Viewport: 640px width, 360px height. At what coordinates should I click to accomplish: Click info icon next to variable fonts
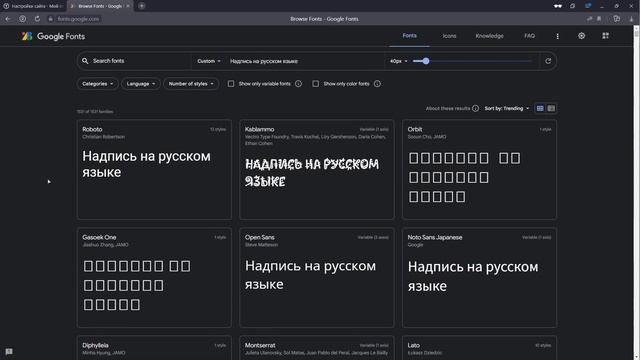pos(298,84)
